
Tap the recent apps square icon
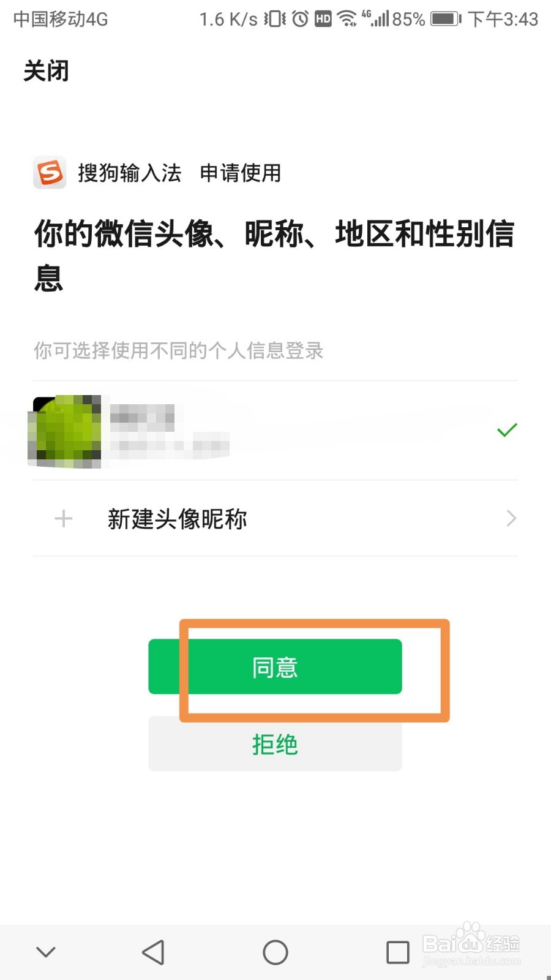coord(398,952)
